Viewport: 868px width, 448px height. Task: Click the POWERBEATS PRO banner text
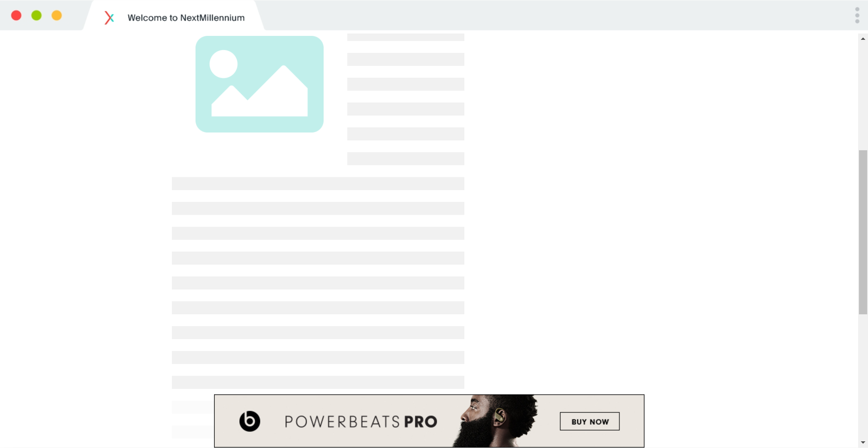tap(360, 422)
